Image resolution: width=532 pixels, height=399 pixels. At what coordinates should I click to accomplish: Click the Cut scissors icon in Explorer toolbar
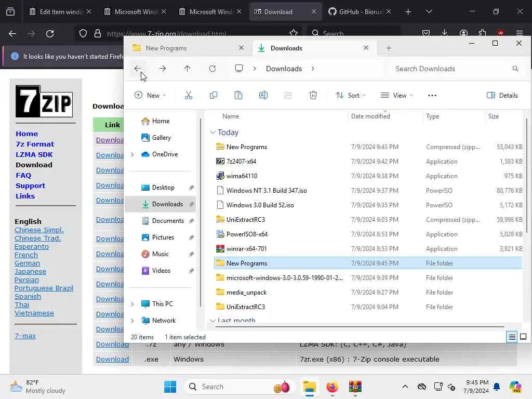coord(188,96)
